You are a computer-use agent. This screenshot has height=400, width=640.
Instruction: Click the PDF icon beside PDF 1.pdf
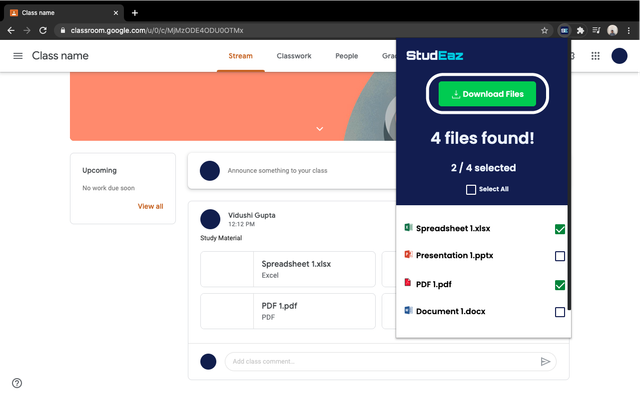click(x=407, y=282)
